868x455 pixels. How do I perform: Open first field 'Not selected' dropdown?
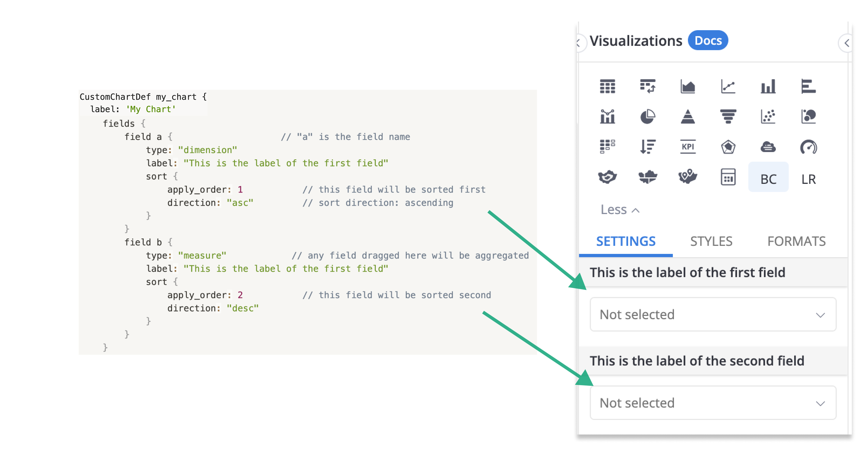713,314
